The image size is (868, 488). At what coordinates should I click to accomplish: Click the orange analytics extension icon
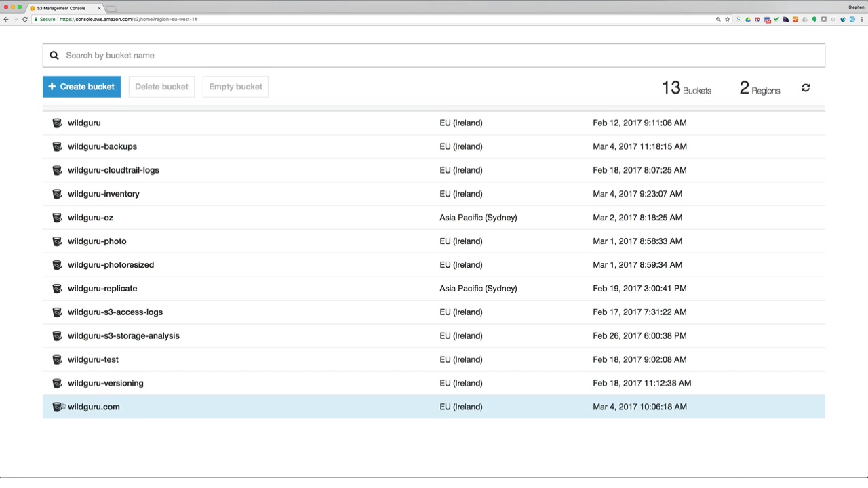click(x=795, y=19)
